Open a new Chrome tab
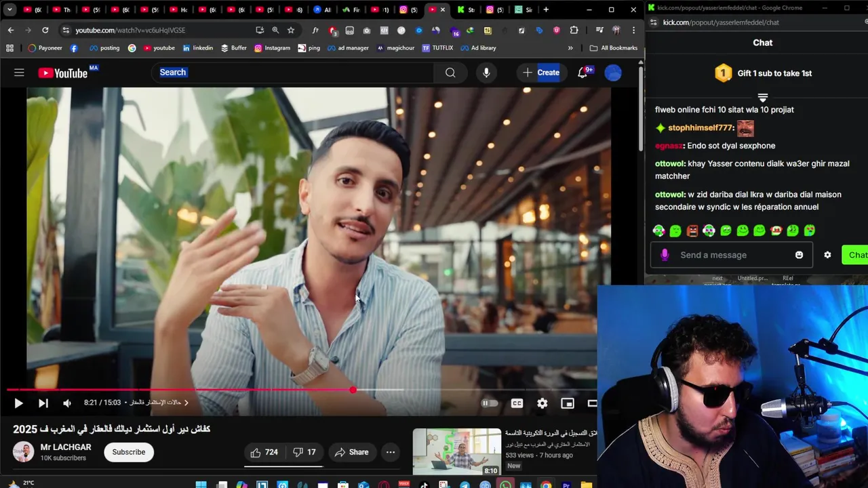This screenshot has height=488, width=868. point(547,9)
